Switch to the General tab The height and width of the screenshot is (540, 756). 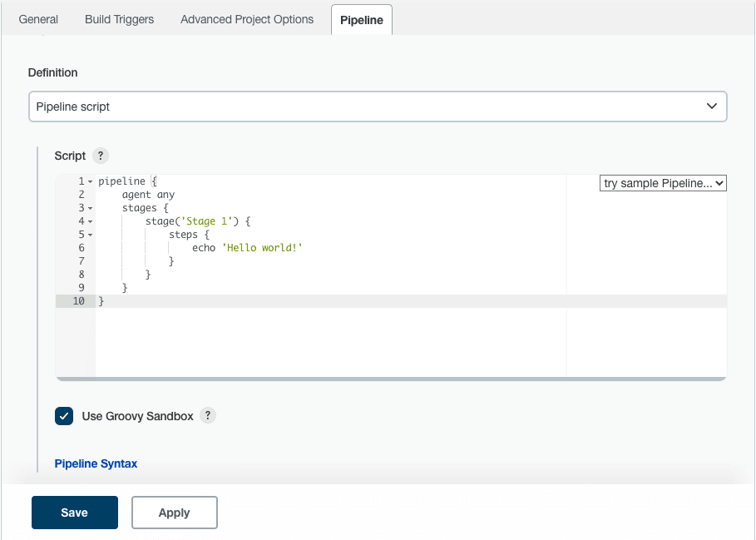point(38,18)
